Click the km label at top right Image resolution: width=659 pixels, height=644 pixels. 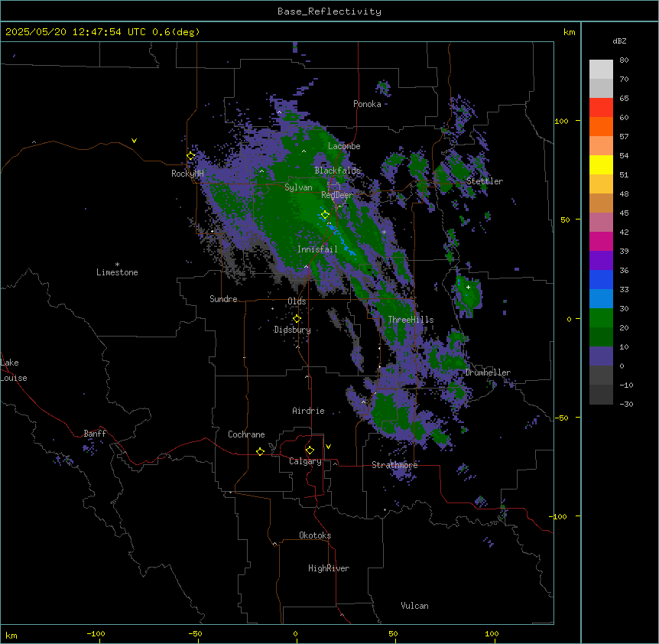pyautogui.click(x=569, y=32)
